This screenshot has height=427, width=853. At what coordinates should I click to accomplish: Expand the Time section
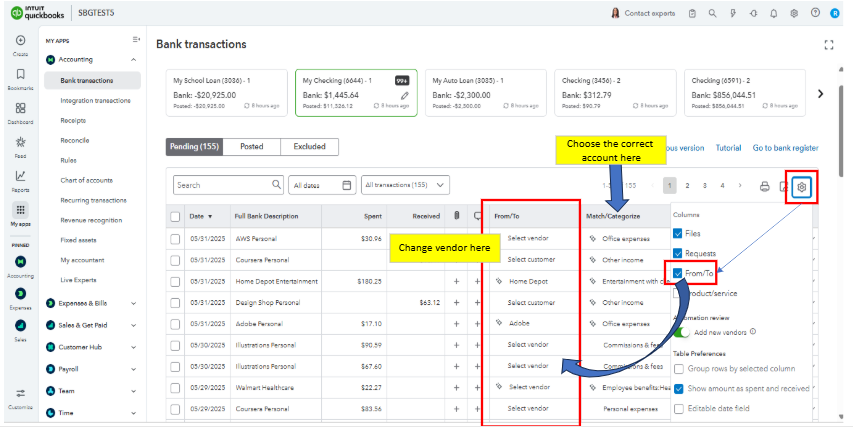[x=134, y=413]
